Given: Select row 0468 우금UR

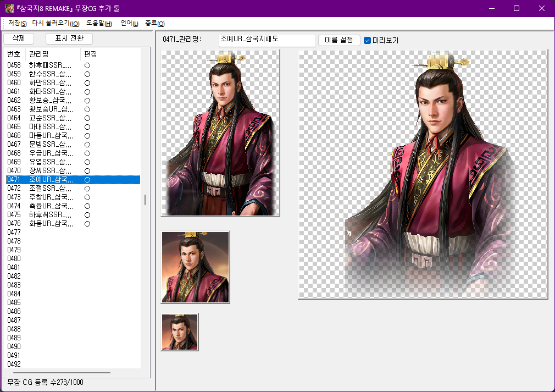Looking at the screenshot, I should [x=73, y=153].
